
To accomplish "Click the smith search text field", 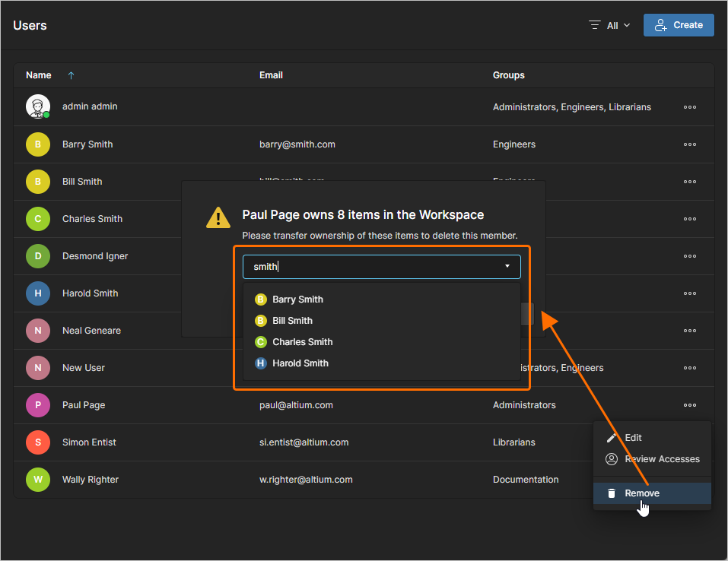I will tap(381, 266).
